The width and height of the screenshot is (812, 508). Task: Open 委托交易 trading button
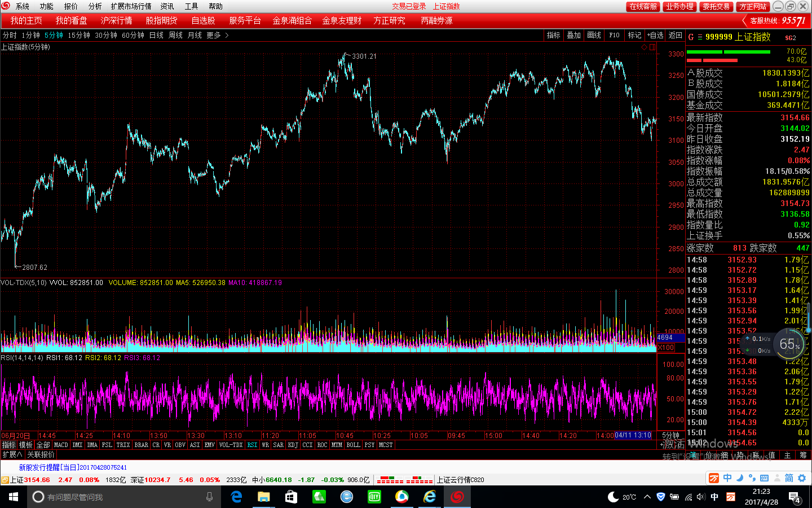click(716, 6)
